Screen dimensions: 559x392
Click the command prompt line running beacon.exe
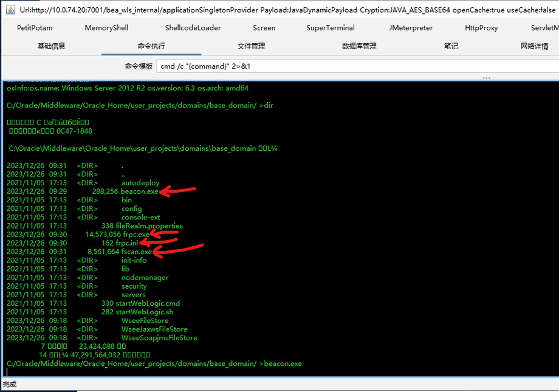pos(154,364)
